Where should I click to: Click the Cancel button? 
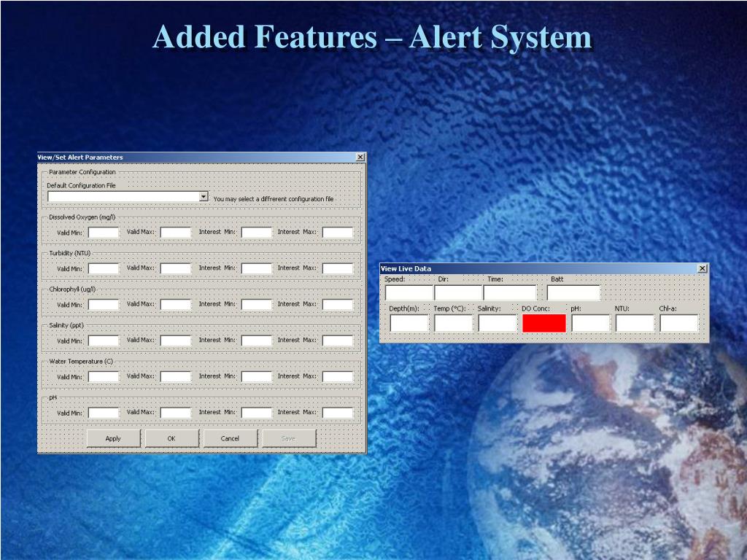(x=230, y=438)
